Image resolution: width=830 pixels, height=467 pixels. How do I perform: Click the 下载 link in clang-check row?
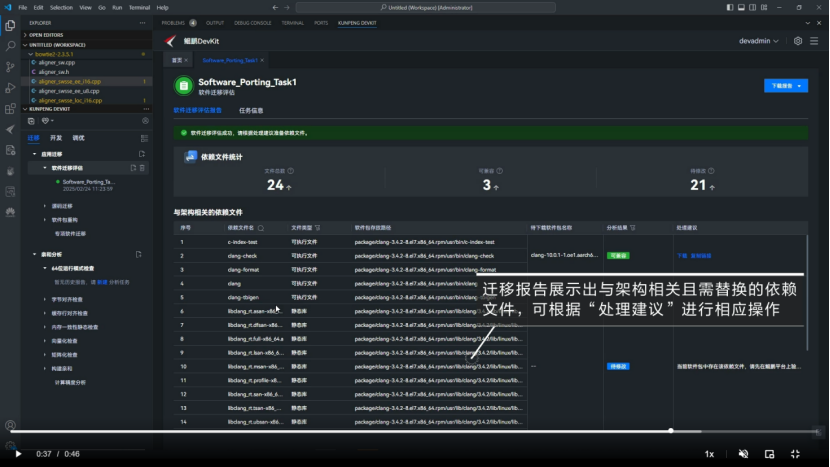tap(682, 256)
